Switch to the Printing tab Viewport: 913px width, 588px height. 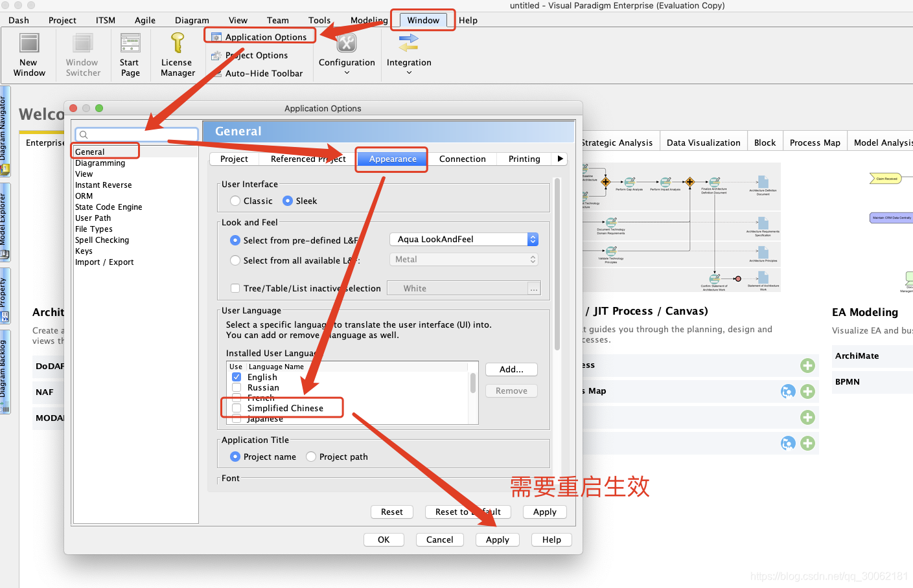click(x=524, y=159)
